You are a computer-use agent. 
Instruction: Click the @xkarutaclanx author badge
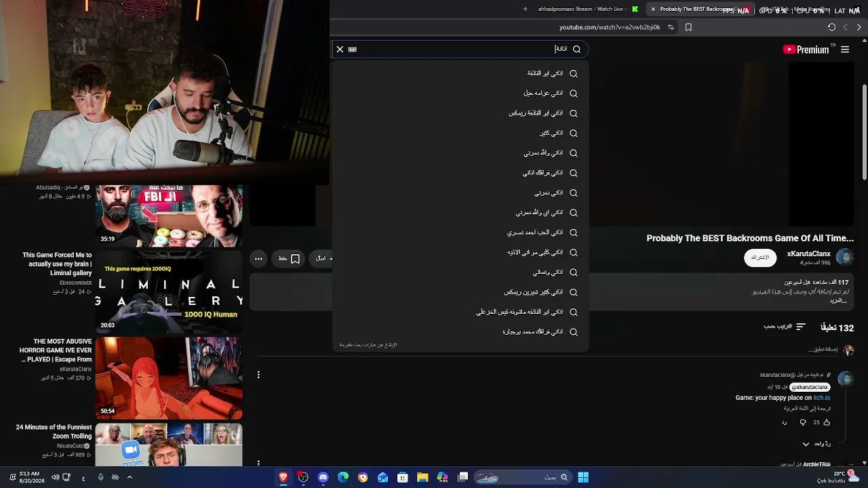(x=810, y=387)
